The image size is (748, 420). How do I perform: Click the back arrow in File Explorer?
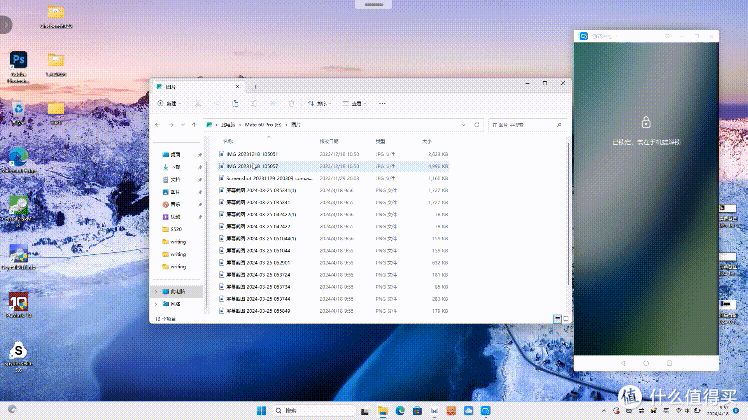coord(157,125)
